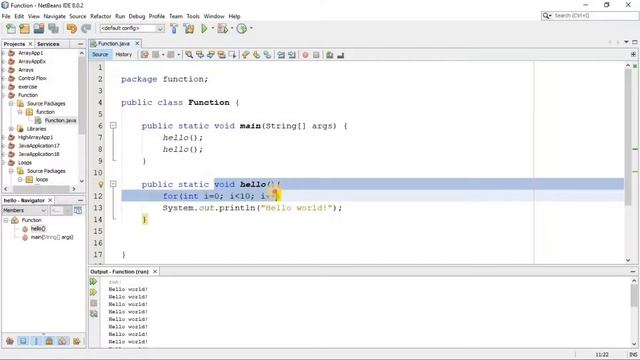640x360 pixels.
Task: Toggle Show Fields filter in Navigator
Action: (23, 341)
